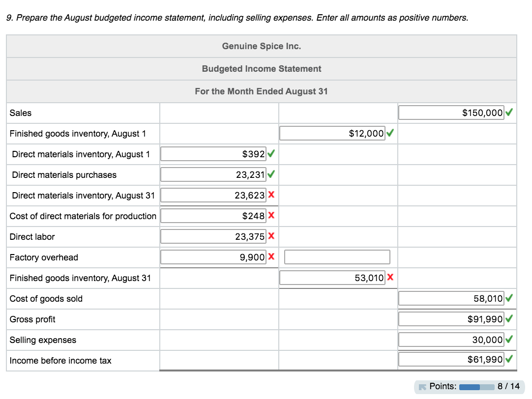The height and width of the screenshot is (399, 532).
Task: Click the Direct labor row label
Action: click(32, 237)
